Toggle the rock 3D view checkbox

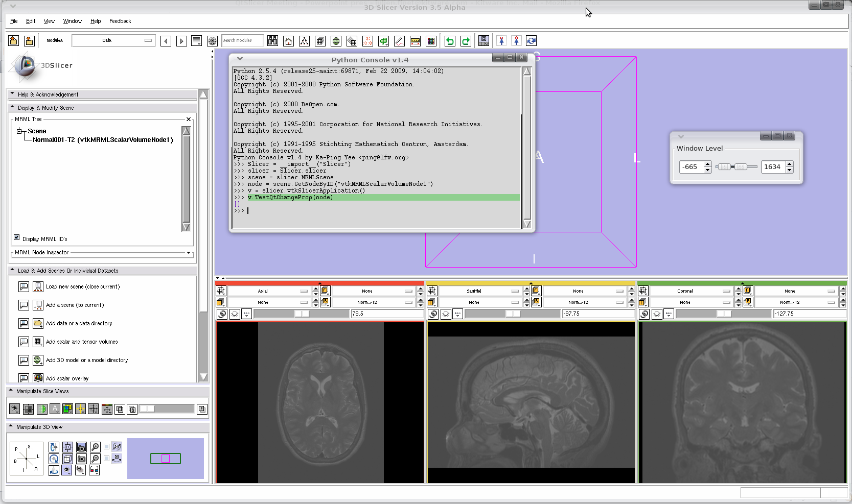(x=106, y=459)
